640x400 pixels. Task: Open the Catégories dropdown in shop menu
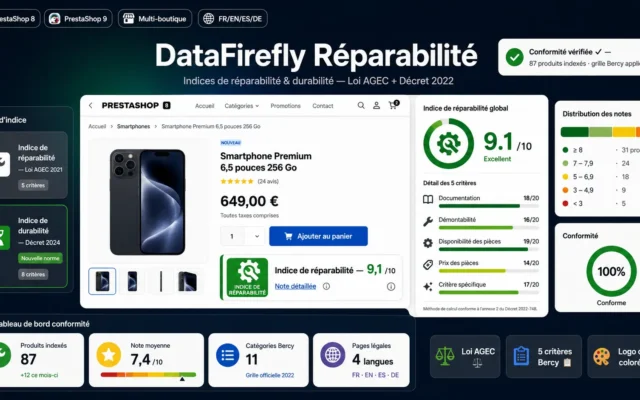[242, 106]
